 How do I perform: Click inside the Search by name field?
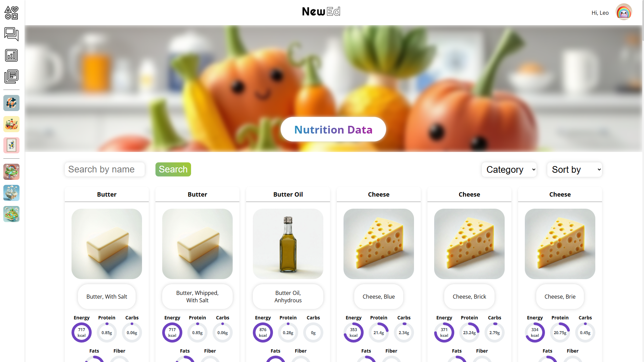[104, 169]
